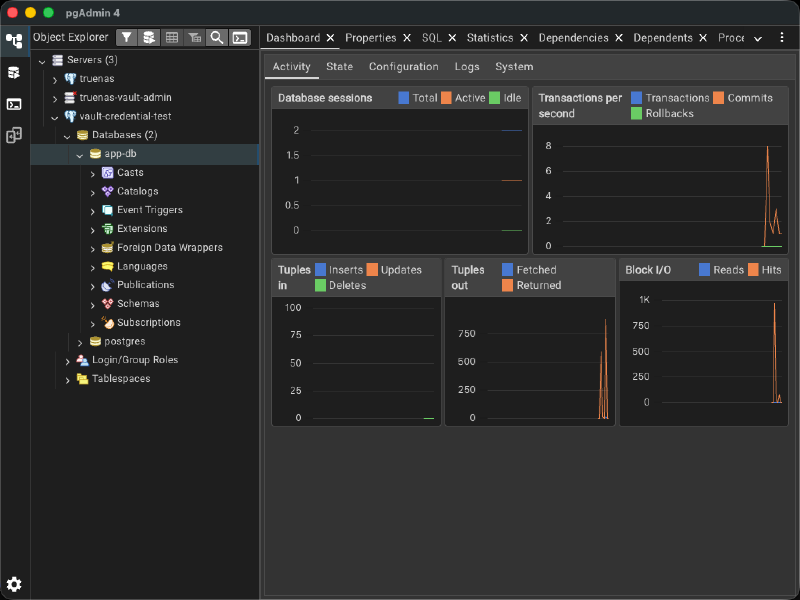Screen dimensions: 800x600
Task: Click the Filtered Rows toolbar icon
Action: pyautogui.click(x=127, y=38)
